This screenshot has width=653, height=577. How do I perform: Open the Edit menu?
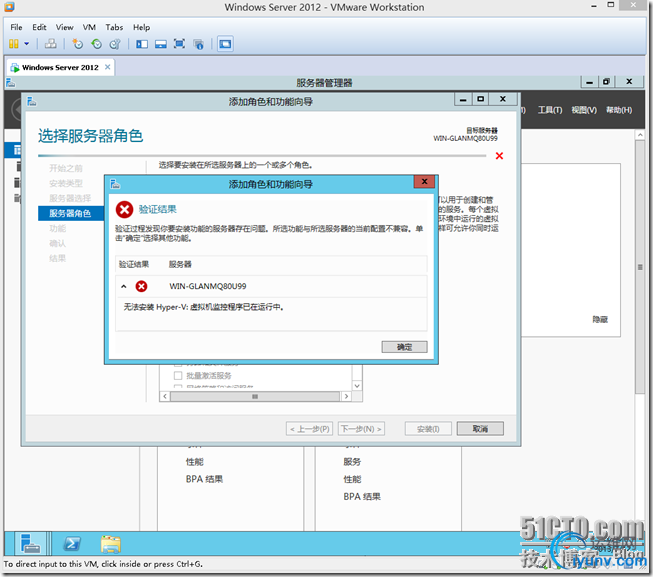(x=39, y=27)
